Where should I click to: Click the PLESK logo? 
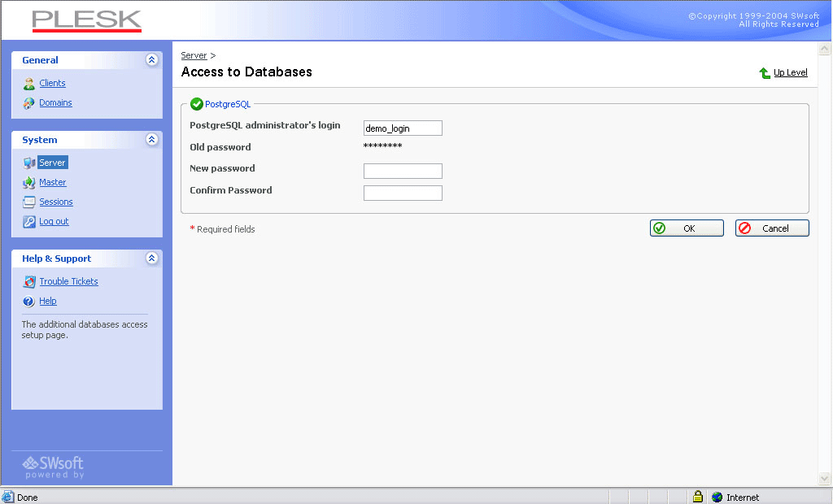tap(86, 20)
